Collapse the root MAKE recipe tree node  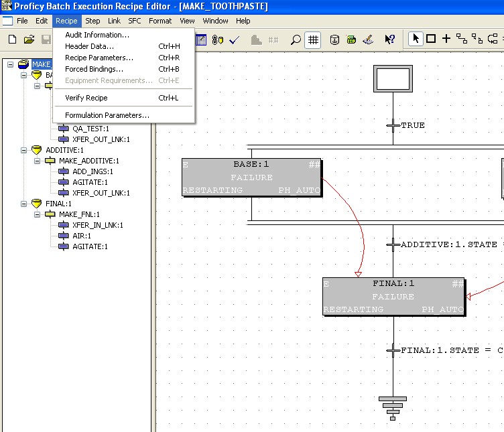pos(10,64)
